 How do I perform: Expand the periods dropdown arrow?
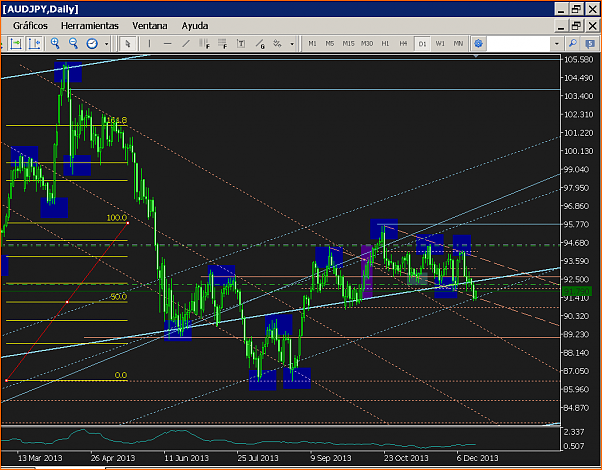pos(106,44)
